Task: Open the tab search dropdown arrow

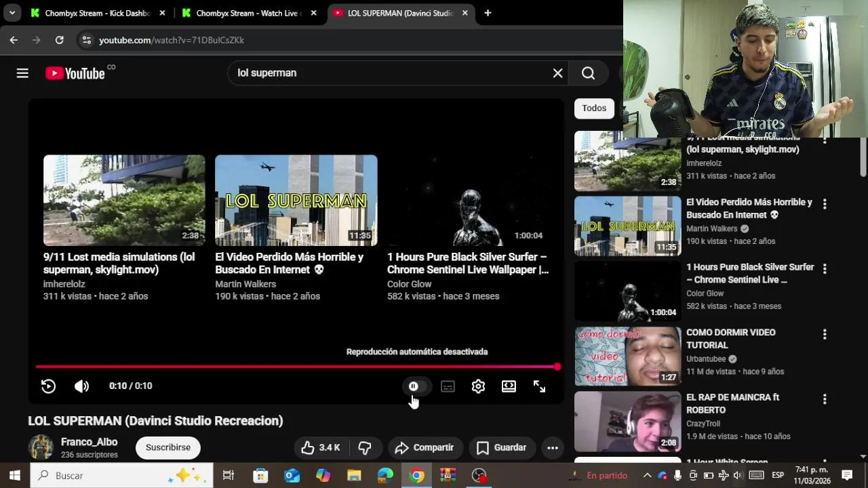Action: pos(12,13)
